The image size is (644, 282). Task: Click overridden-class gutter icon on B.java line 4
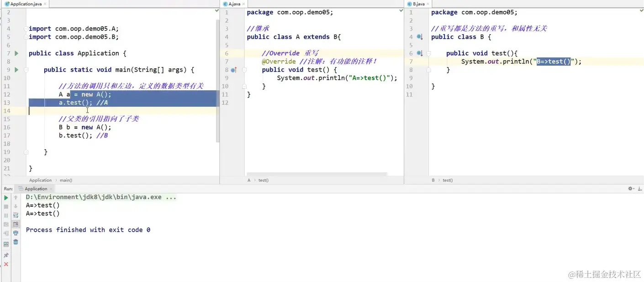click(420, 37)
